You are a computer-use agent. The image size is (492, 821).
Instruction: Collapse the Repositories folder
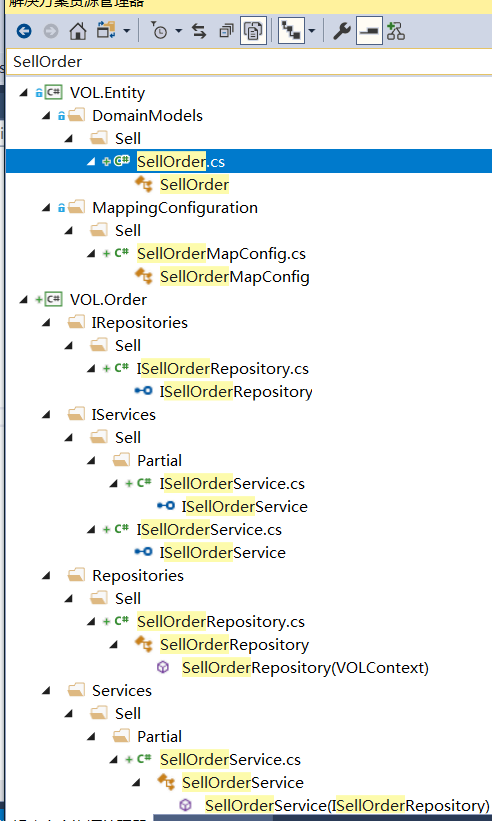pyautogui.click(x=46, y=576)
